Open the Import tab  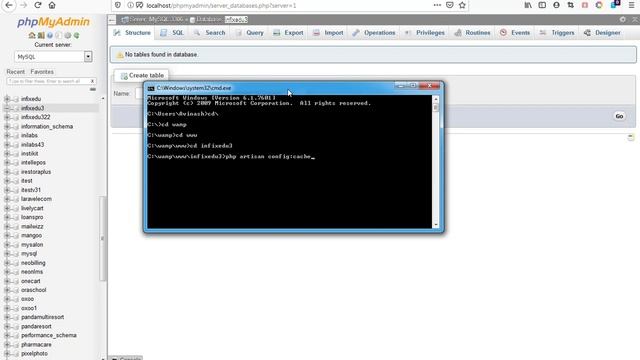[328, 33]
